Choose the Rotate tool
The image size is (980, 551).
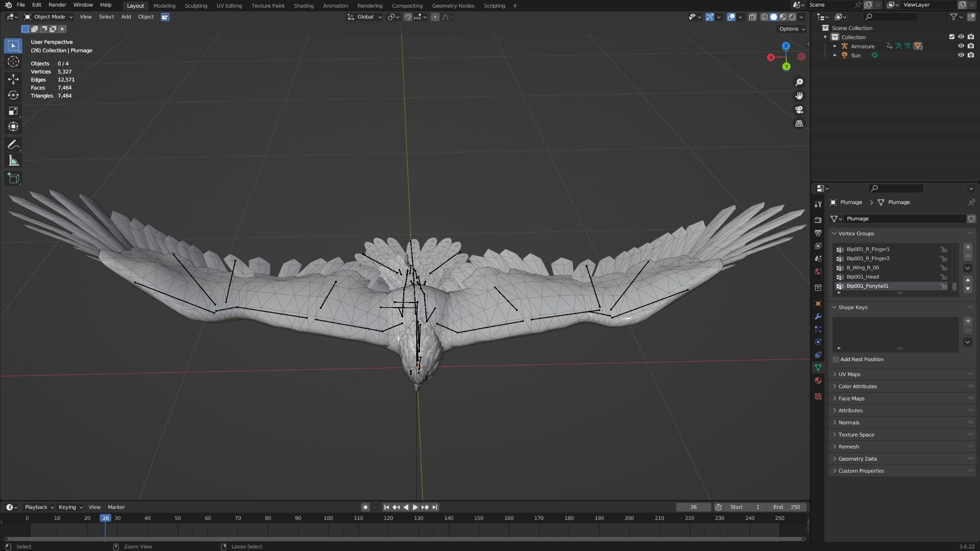[13, 95]
